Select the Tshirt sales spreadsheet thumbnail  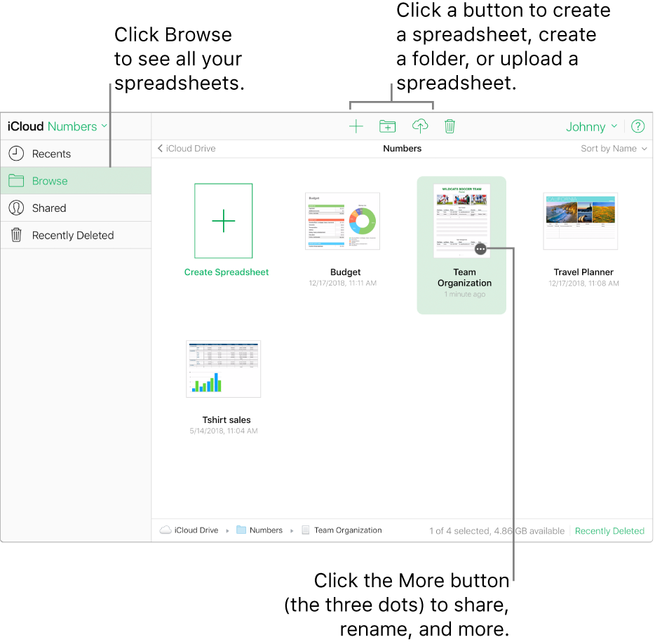(x=224, y=369)
